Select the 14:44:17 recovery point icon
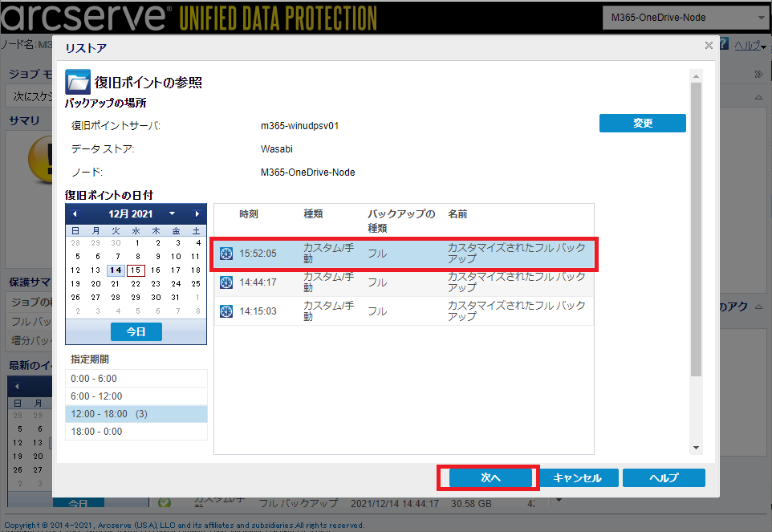Image resolution: width=772 pixels, height=532 pixels. click(x=226, y=282)
